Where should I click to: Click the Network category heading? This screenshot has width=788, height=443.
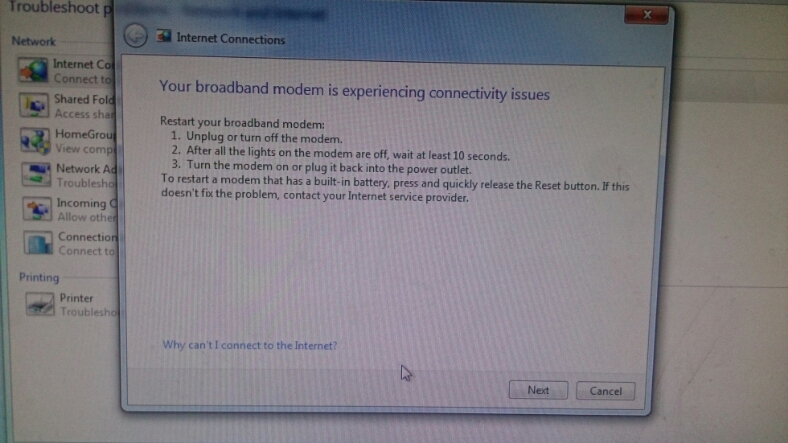[x=34, y=41]
